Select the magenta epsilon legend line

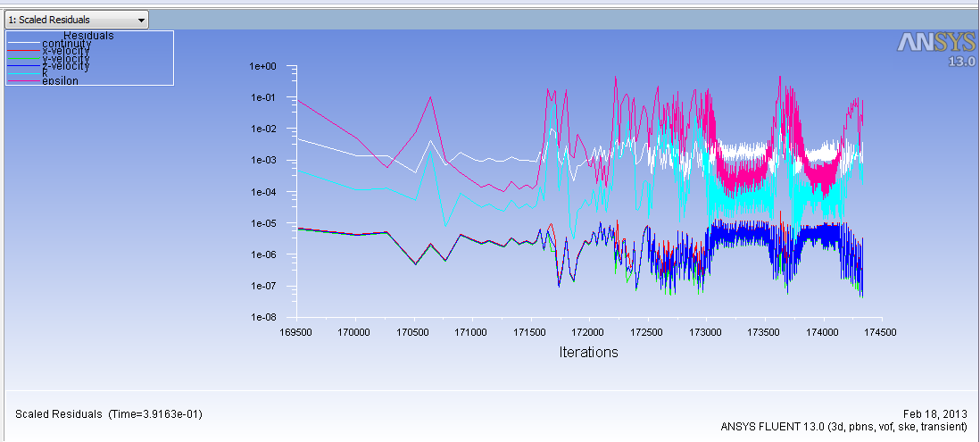tap(24, 81)
